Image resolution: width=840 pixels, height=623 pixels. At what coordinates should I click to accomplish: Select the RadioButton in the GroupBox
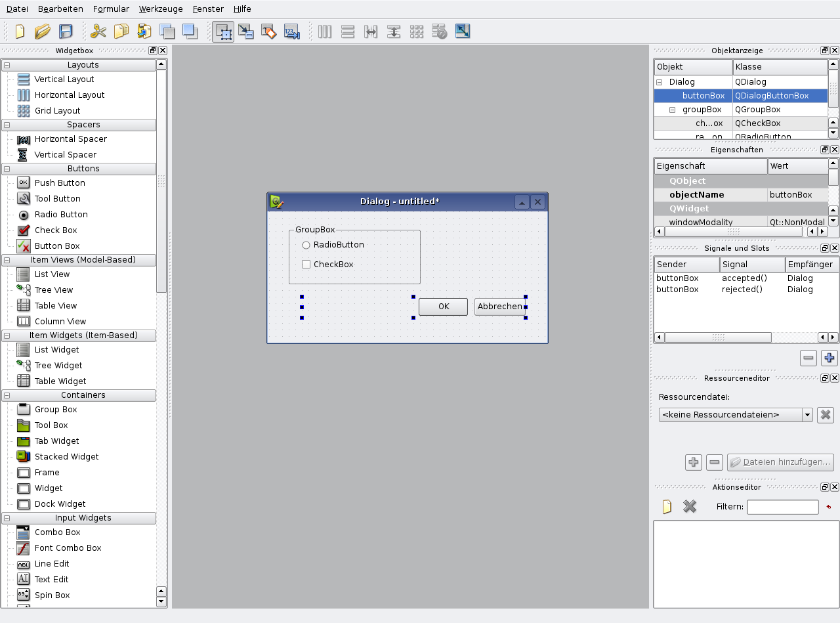pos(306,245)
